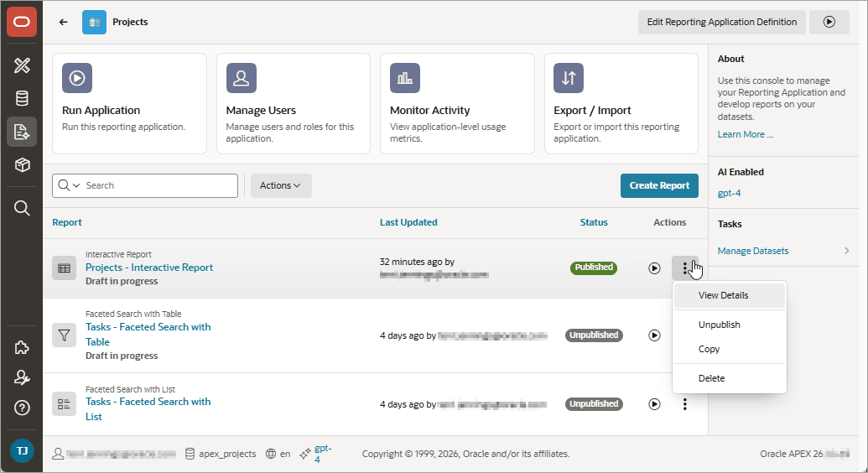This screenshot has height=473, width=868.
Task: Click the three-dot menu for Projects - Interactive Report
Action: coord(685,268)
